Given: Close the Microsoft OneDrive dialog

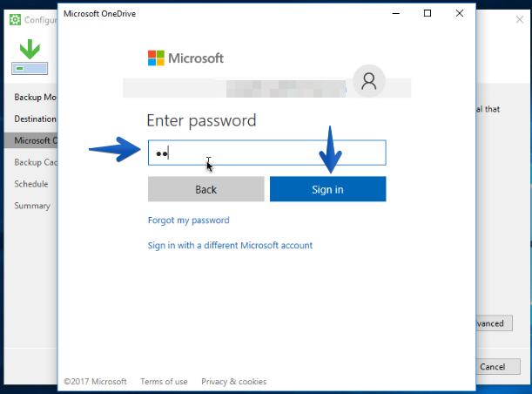Looking at the screenshot, I should [460, 13].
